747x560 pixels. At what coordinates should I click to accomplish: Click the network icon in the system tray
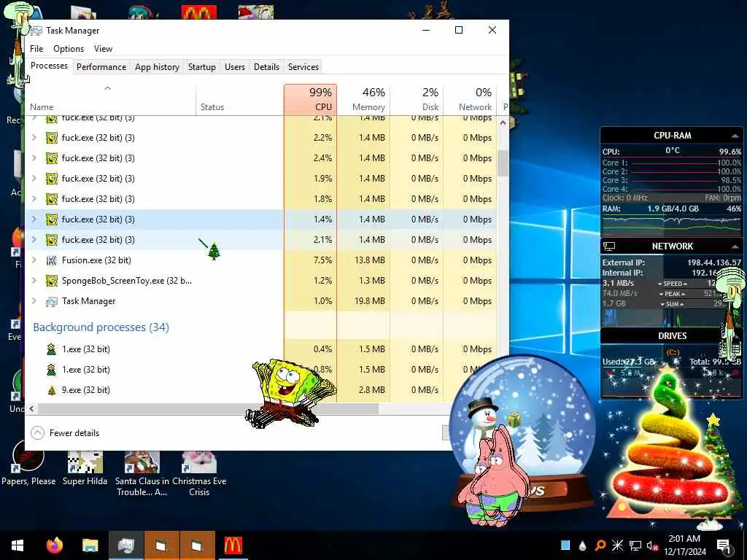635,545
